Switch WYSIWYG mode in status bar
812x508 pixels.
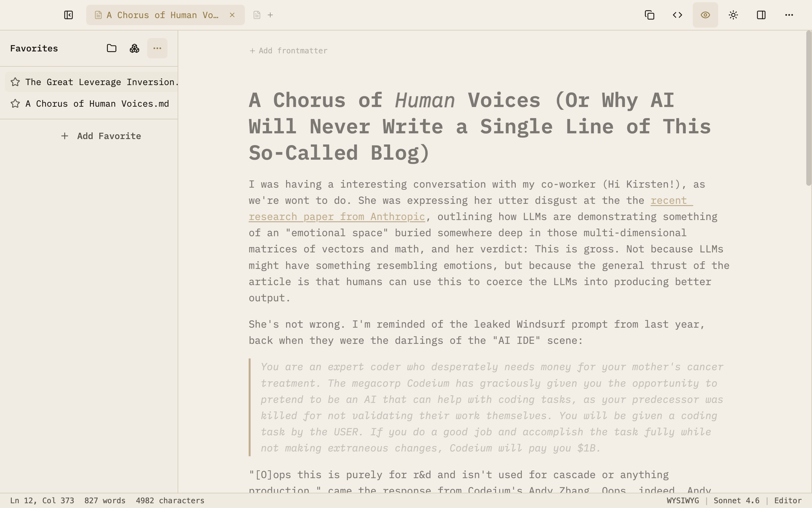pyautogui.click(x=683, y=501)
